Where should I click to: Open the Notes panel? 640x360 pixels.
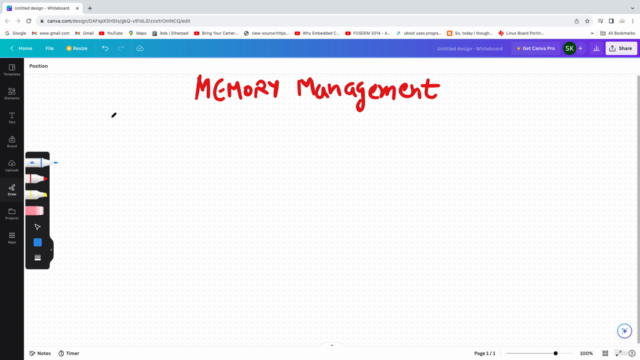coord(40,353)
